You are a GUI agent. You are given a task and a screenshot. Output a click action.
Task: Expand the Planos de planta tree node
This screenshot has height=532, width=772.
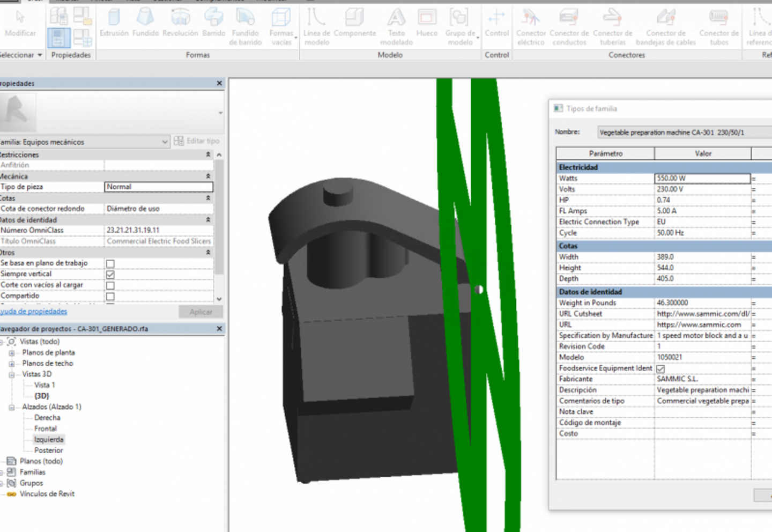click(12, 353)
